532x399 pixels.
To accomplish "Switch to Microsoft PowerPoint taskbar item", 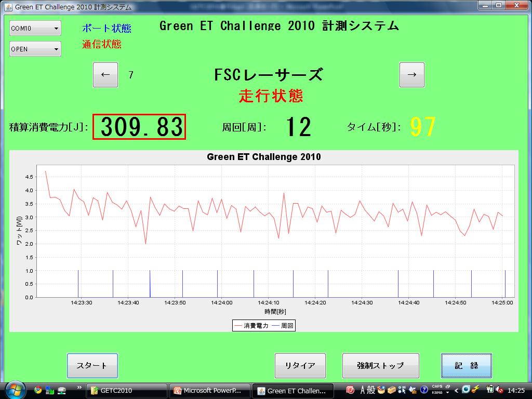I will [x=211, y=391].
